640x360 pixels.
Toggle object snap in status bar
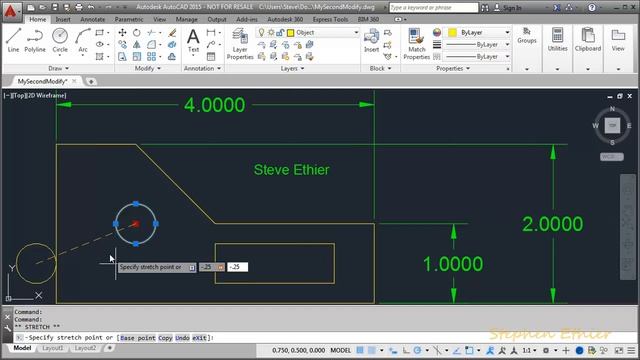(x=469, y=350)
